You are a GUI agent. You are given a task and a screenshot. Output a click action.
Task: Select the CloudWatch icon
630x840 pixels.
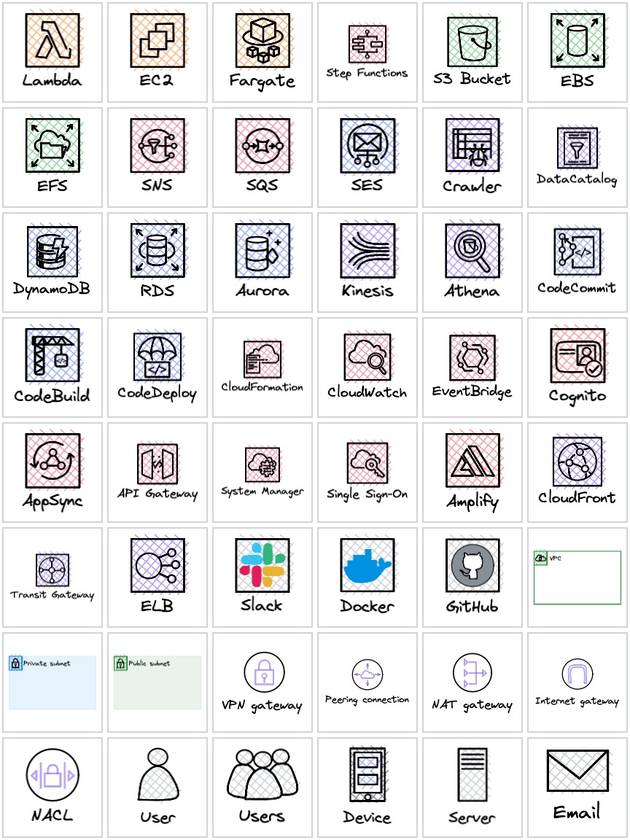click(x=367, y=357)
